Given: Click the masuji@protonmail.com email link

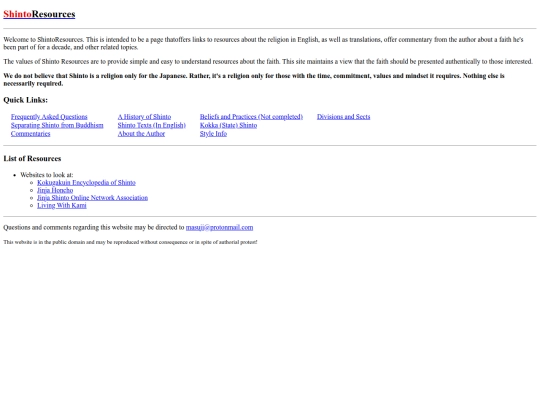Looking at the screenshot, I should tap(219, 227).
